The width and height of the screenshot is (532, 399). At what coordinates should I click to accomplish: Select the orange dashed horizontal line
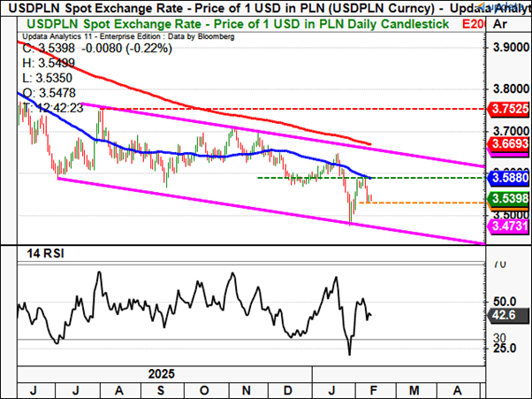(x=424, y=203)
